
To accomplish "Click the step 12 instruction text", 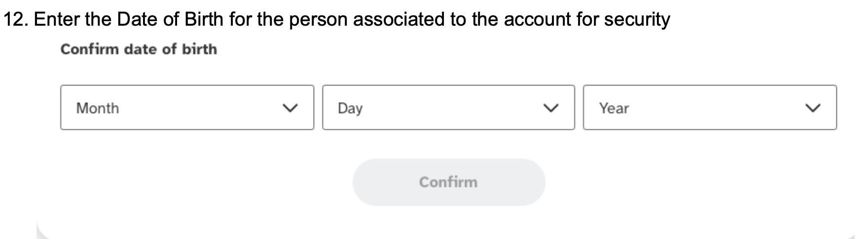I will click(x=336, y=19).
